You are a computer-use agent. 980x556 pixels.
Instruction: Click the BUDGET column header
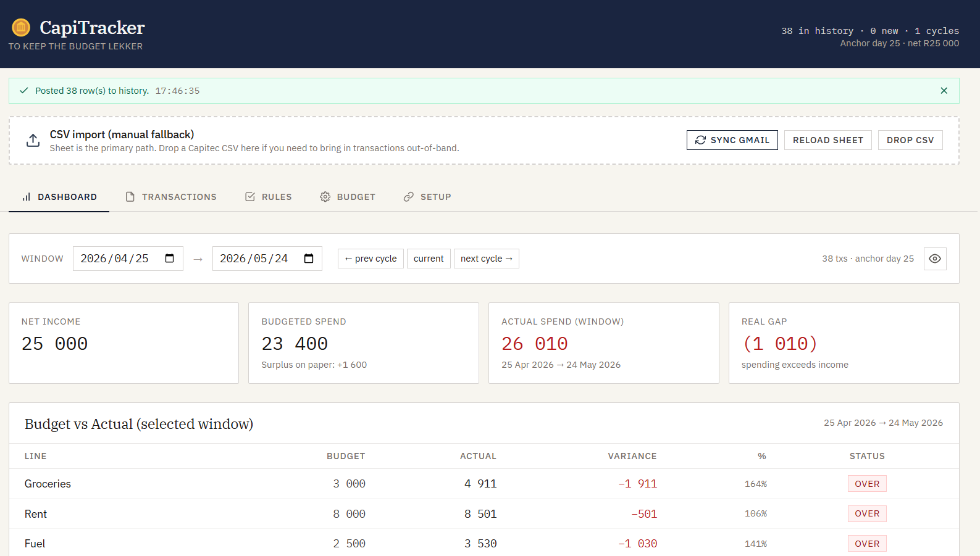pos(346,456)
